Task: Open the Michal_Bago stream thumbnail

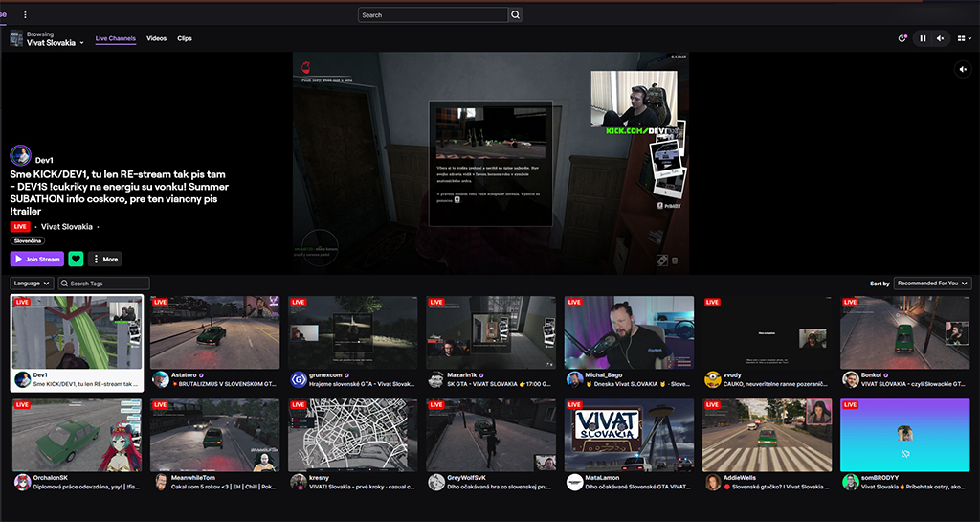Action: tap(630, 332)
